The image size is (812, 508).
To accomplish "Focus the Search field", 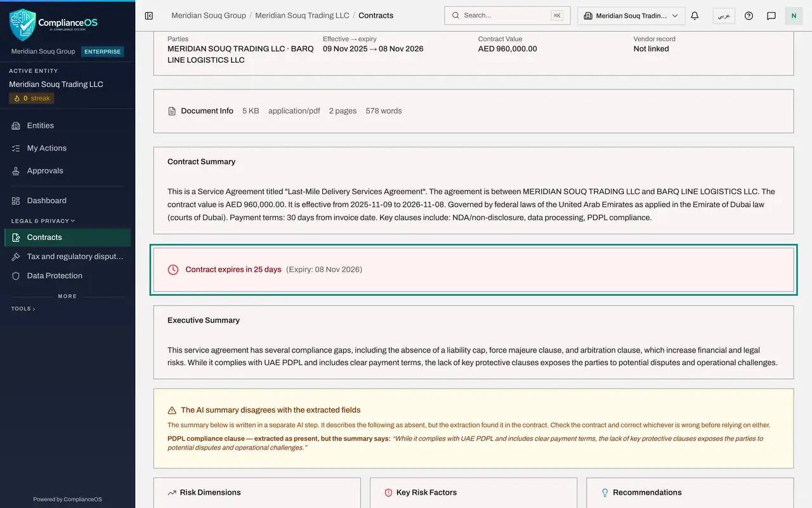I will point(507,15).
